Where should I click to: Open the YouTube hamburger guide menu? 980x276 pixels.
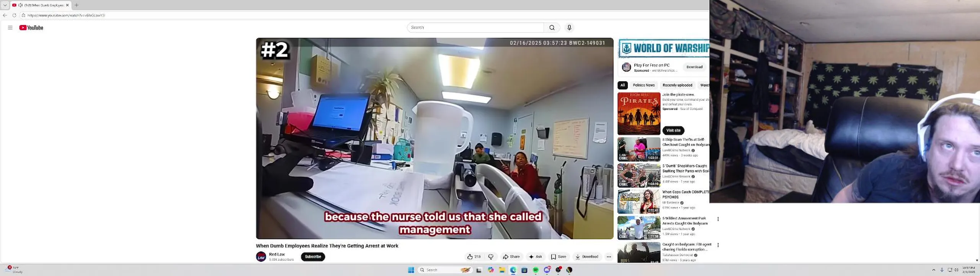coord(10,28)
